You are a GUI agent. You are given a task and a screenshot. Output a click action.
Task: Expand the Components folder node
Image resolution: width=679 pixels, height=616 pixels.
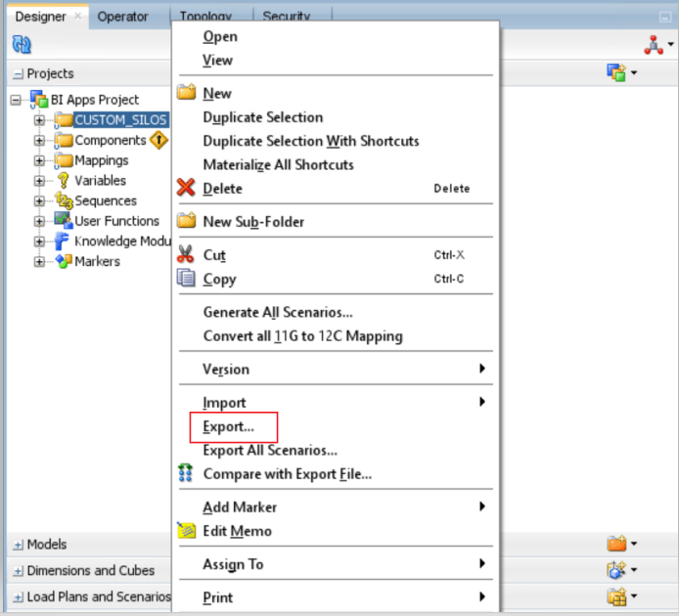coord(39,140)
